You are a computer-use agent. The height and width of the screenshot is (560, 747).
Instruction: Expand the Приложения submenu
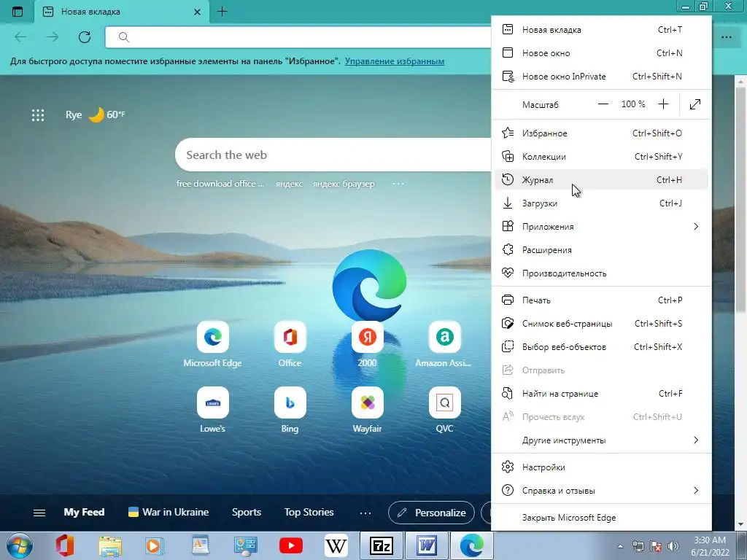tap(601, 227)
